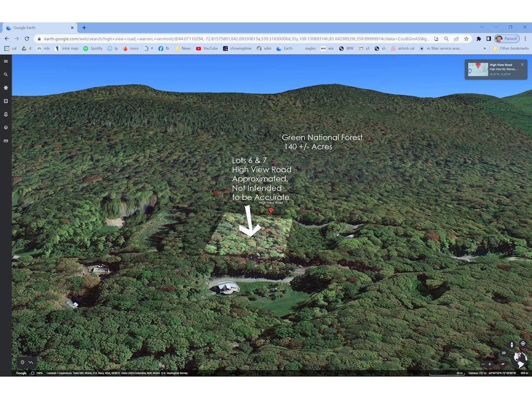Expand hidden bookmarks chevron

tap(485, 49)
